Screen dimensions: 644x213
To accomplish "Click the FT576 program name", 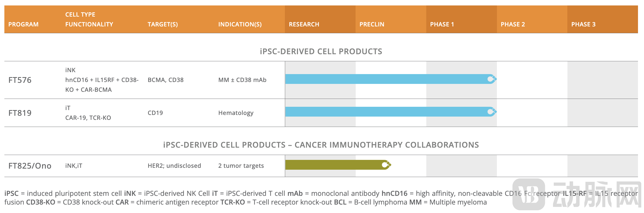I will click(x=20, y=80).
